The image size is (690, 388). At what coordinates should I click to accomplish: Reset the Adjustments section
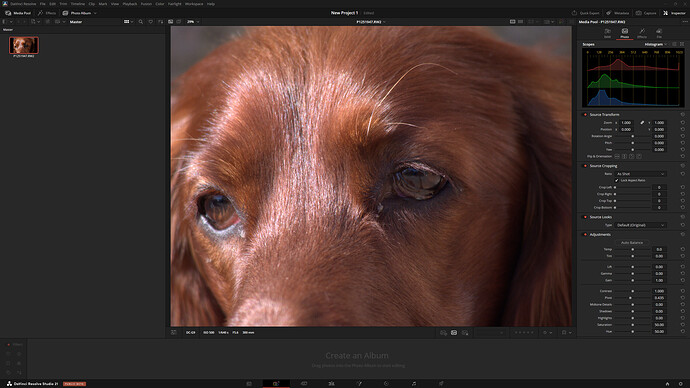pyautogui.click(x=683, y=235)
